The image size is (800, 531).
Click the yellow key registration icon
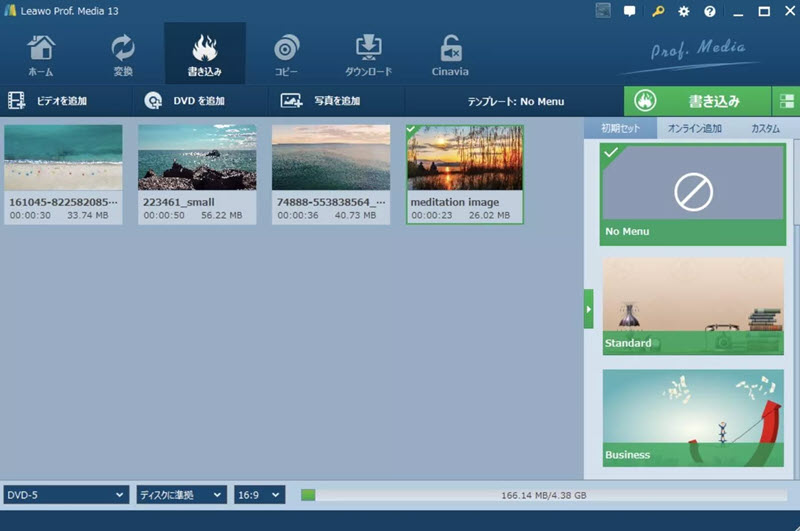[657, 12]
